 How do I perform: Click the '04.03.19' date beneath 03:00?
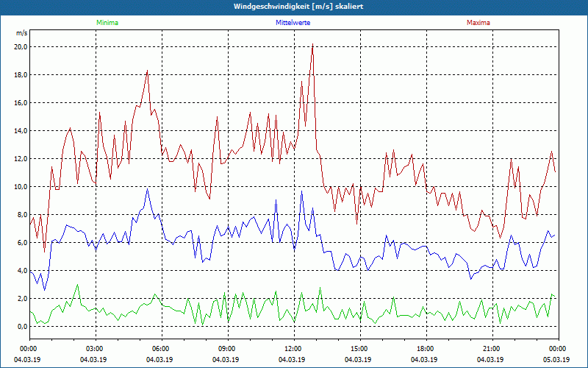coord(93,359)
